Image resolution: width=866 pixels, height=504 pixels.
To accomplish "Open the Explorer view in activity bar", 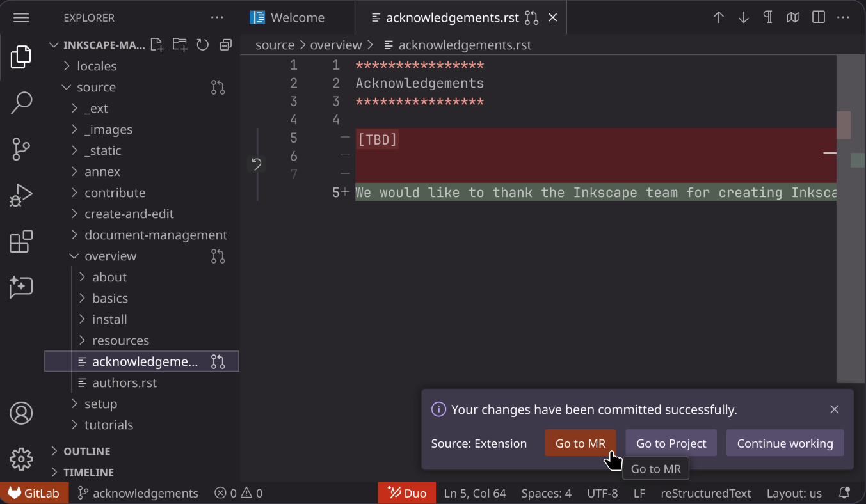I will click(x=21, y=57).
